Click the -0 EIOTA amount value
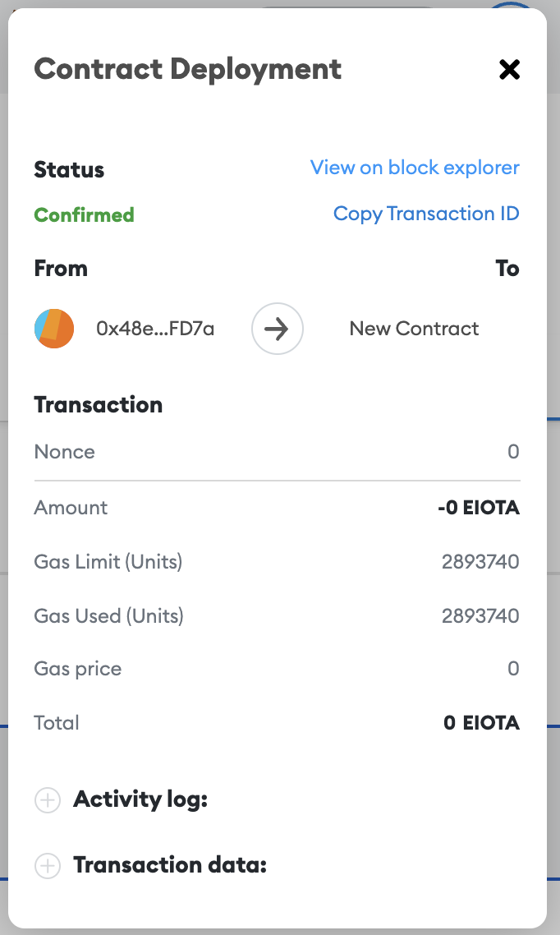Screen dimensions: 560x935 point(479,508)
